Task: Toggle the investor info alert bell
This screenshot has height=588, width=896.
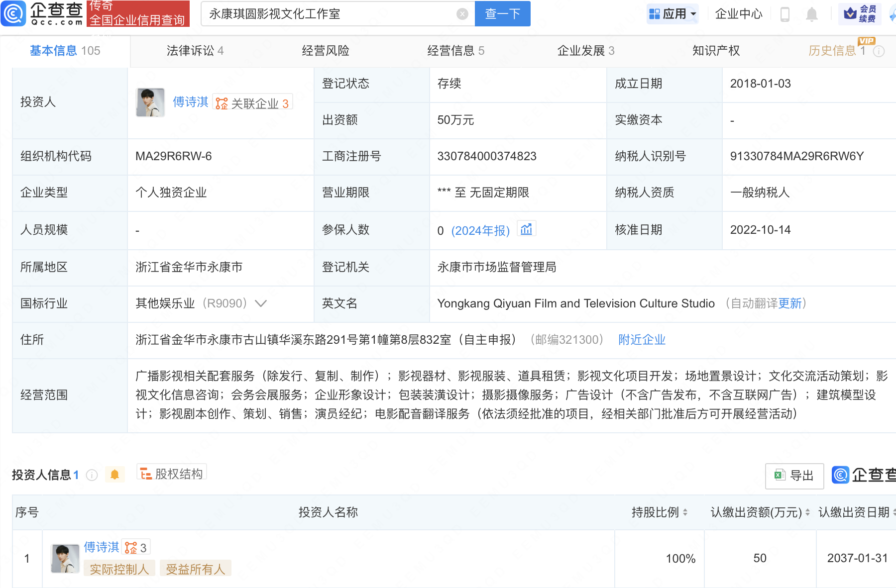Action: click(114, 475)
